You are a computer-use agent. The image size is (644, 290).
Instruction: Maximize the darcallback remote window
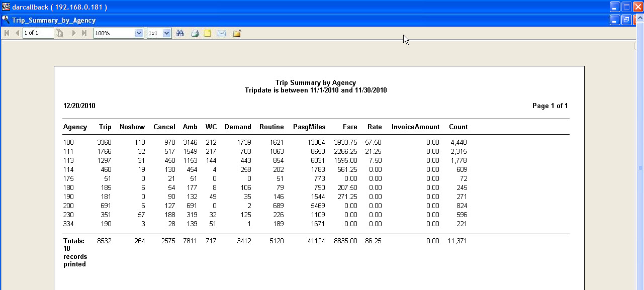pyautogui.click(x=626, y=7)
